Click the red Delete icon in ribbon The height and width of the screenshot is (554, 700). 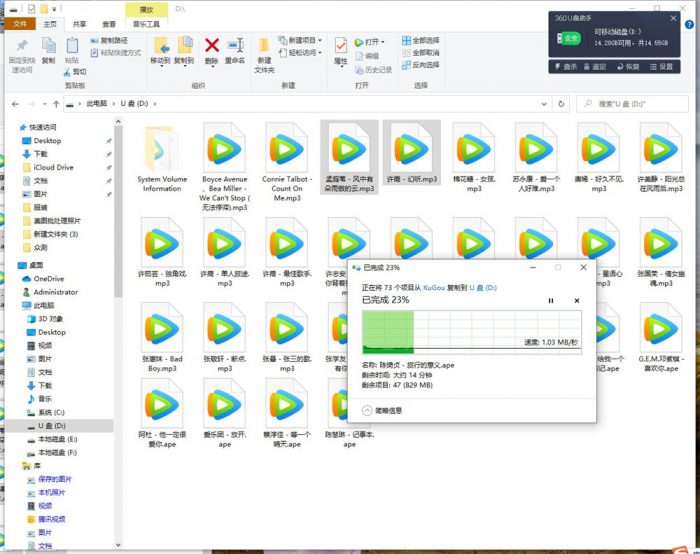point(212,46)
